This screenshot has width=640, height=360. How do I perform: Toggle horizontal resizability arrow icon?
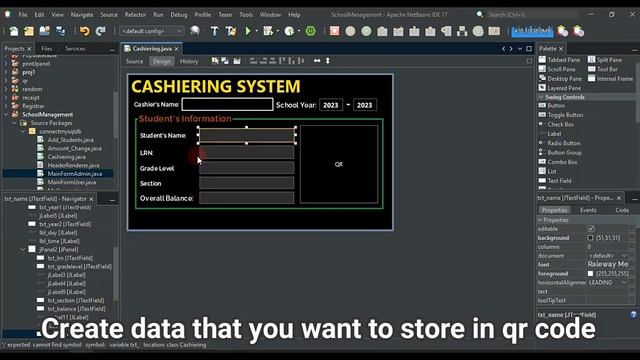pos(317,61)
